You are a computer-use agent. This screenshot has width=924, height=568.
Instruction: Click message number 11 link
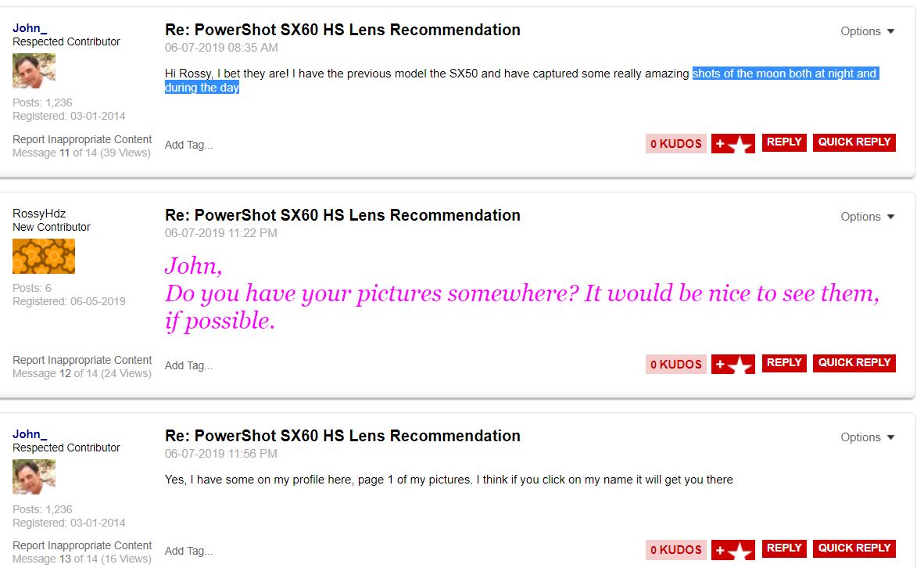65,153
